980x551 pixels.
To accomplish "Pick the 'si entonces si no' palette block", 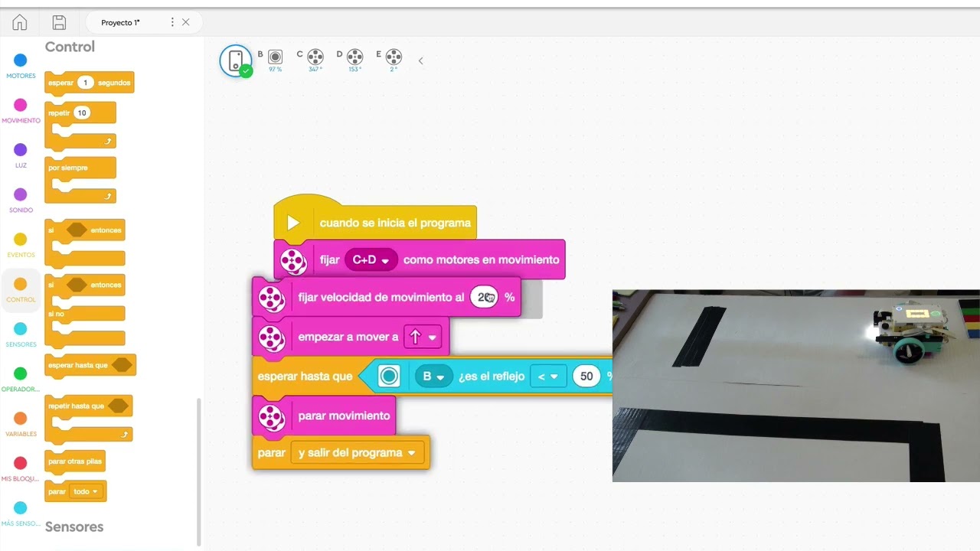I will coord(85,310).
